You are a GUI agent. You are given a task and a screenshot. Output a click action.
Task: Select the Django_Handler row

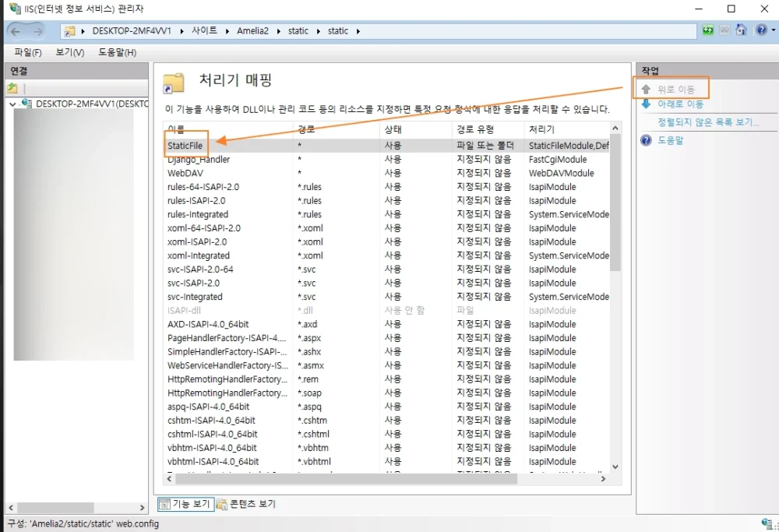386,160
